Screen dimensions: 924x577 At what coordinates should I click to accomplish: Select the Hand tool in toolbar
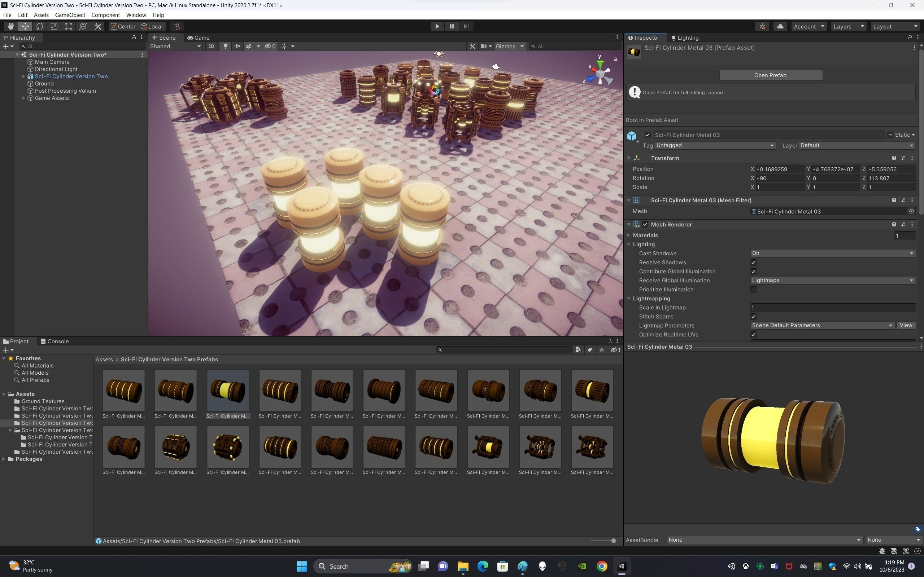click(x=11, y=26)
